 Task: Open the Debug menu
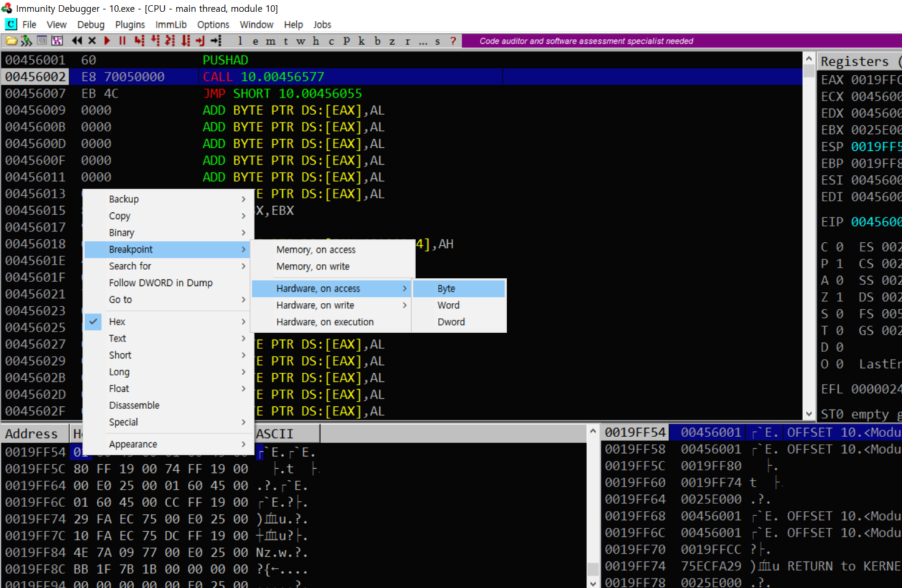(91, 25)
